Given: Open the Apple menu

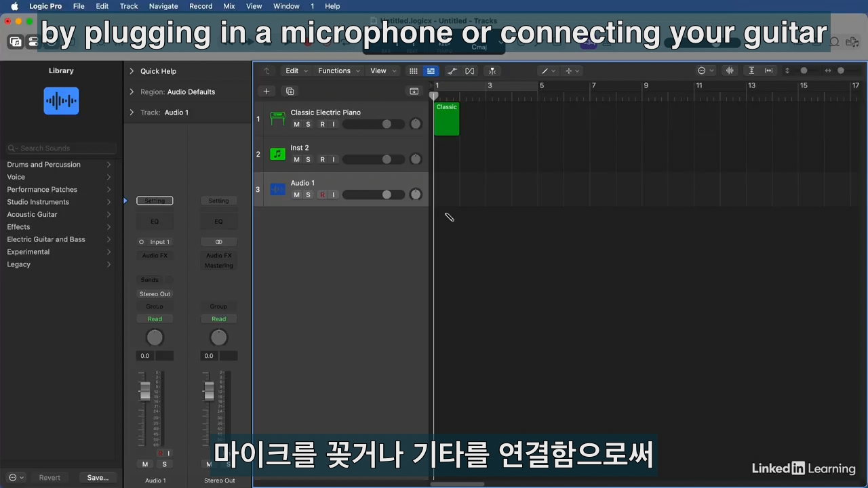Looking at the screenshot, I should click(14, 6).
